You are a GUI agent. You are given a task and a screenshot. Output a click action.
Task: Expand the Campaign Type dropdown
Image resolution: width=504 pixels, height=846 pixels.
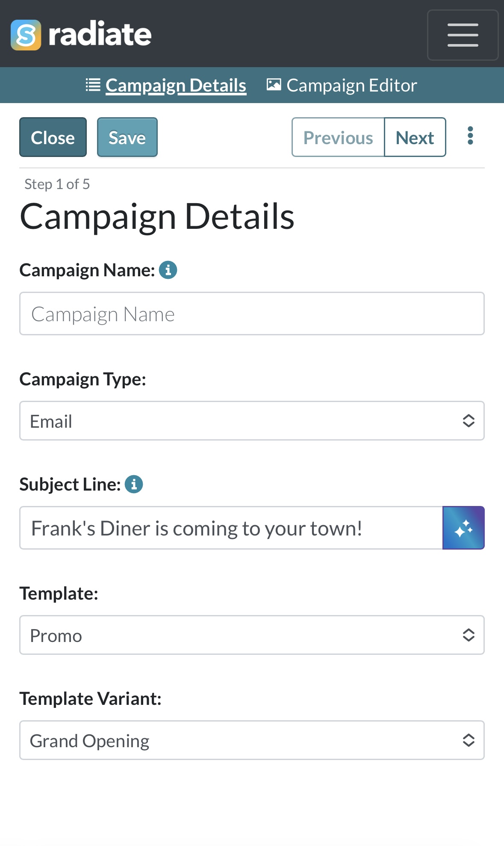pyautogui.click(x=252, y=421)
